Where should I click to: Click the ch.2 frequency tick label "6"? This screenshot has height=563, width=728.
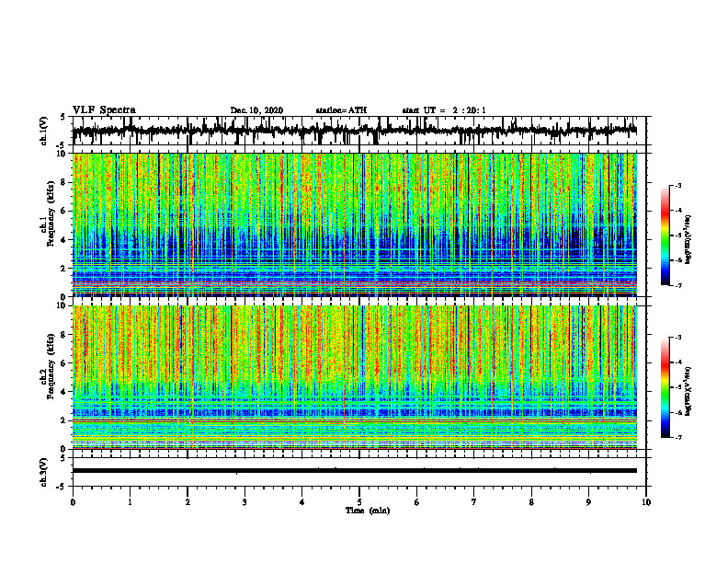click(63, 363)
